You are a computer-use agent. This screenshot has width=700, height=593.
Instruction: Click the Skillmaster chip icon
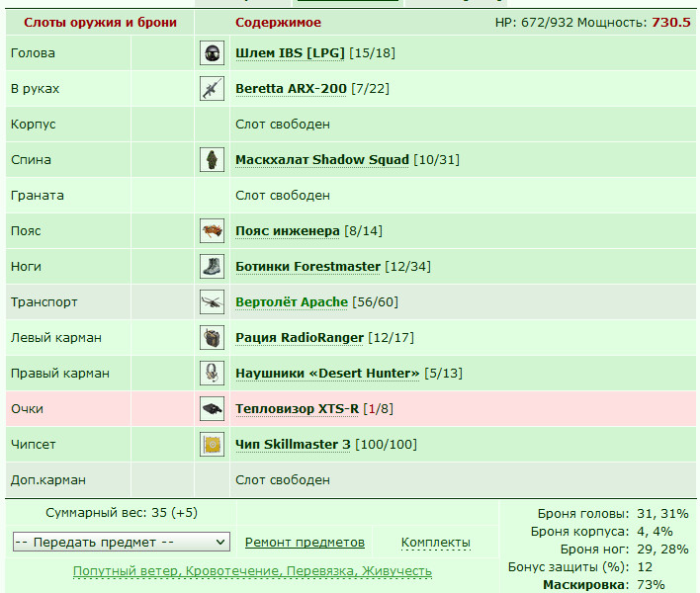(x=212, y=445)
